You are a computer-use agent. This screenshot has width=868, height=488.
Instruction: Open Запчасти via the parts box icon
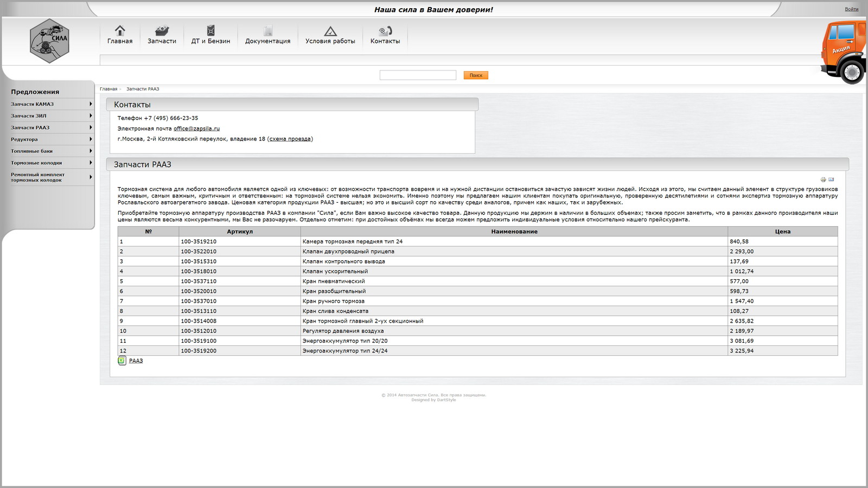point(162,30)
